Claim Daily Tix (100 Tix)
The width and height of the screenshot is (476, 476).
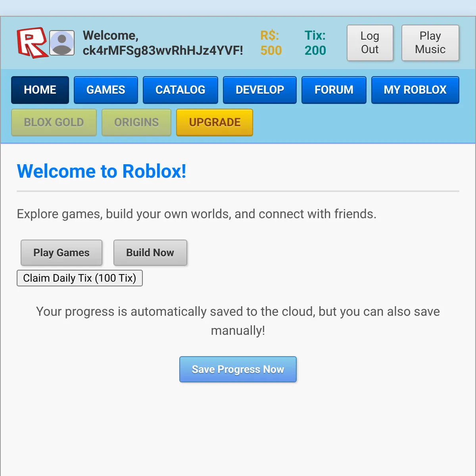coord(80,278)
